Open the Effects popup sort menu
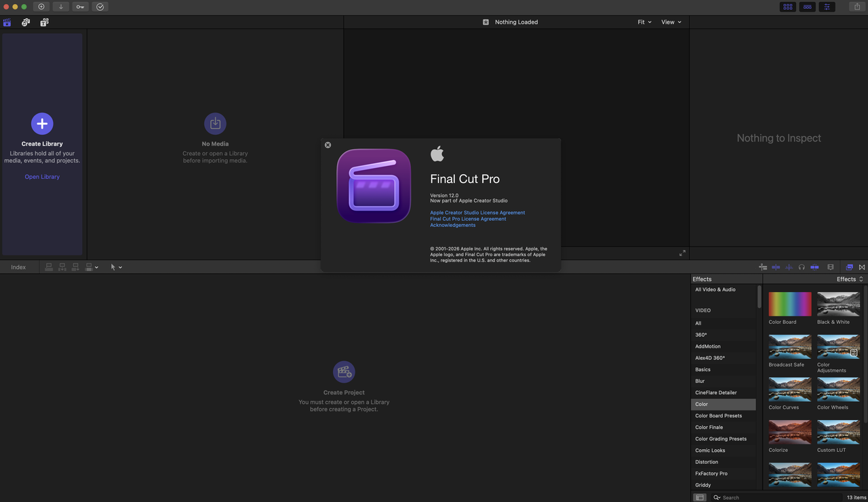This screenshot has height=502, width=868. 850,279
